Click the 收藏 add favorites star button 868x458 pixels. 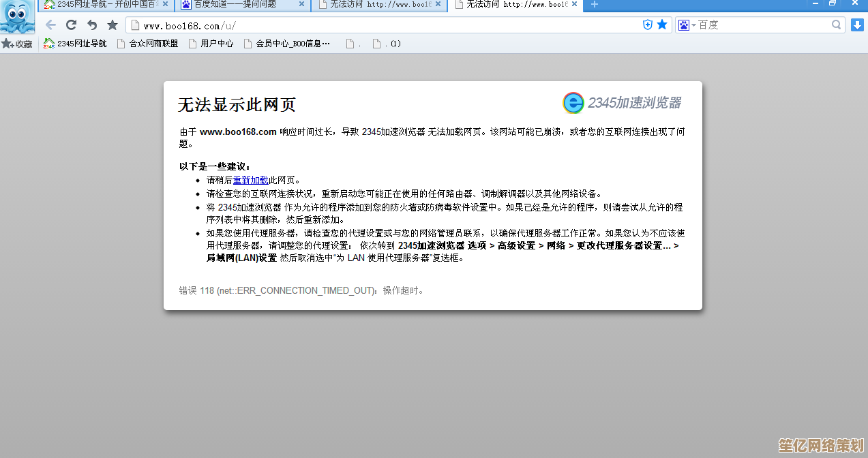pyautogui.click(x=18, y=44)
